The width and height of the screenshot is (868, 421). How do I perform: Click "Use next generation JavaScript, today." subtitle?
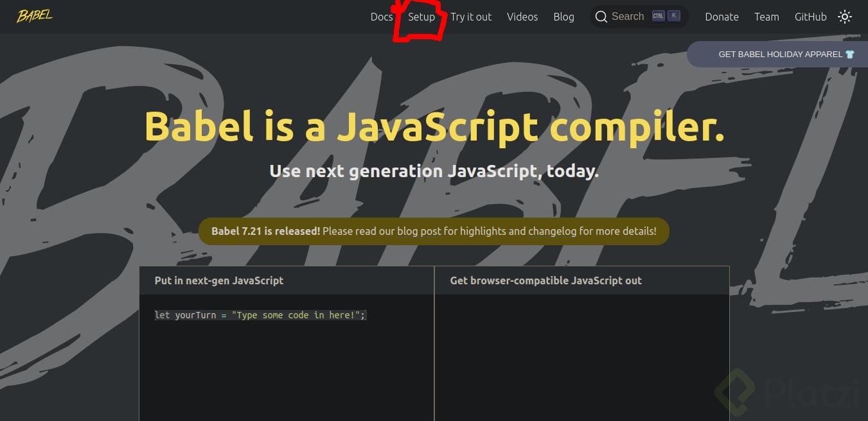click(434, 171)
